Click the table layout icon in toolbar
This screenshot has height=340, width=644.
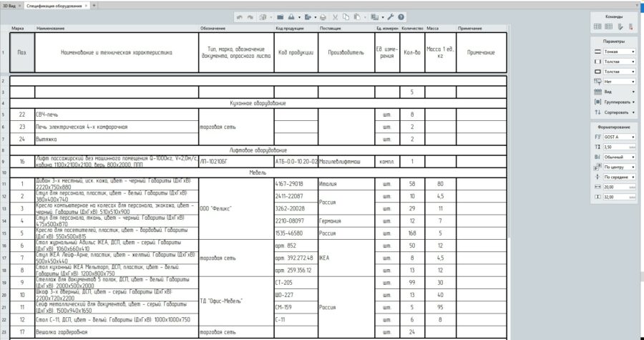point(374,17)
